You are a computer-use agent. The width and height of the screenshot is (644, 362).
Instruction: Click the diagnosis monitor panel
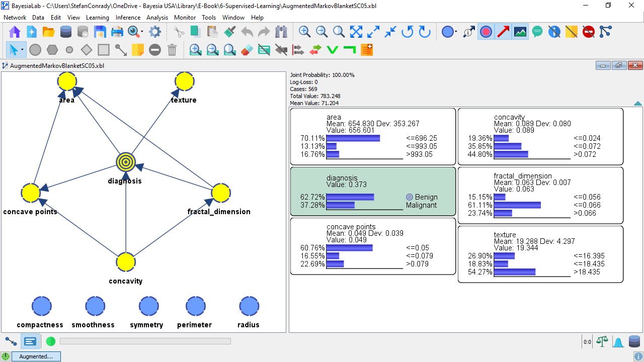(x=373, y=192)
